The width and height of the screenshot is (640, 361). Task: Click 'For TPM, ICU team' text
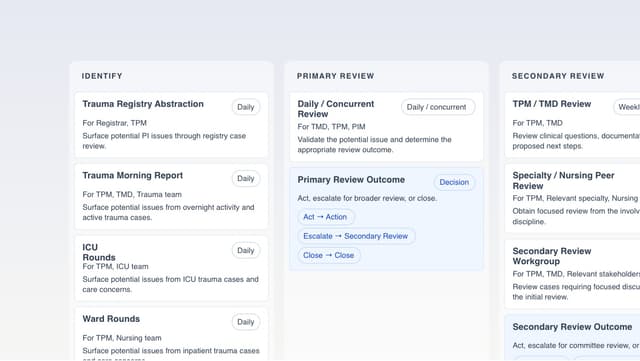tap(115, 266)
